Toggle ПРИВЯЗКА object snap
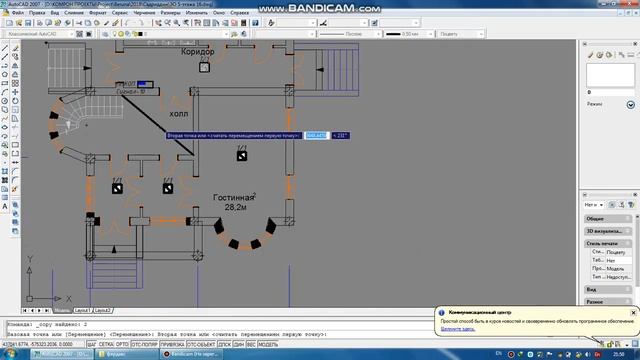This screenshot has height=360, width=640. coord(172,344)
